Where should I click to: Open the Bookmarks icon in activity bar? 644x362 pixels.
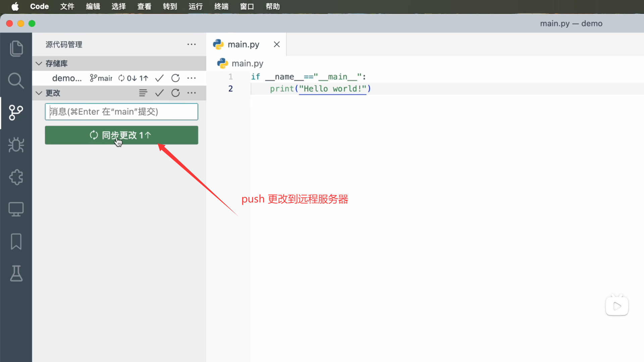pos(16,242)
